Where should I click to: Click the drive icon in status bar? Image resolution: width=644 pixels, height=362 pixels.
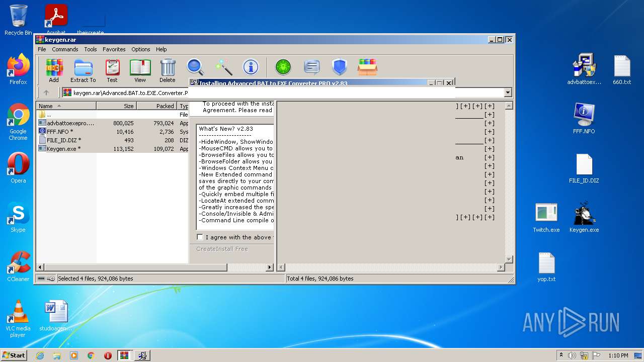click(41, 279)
